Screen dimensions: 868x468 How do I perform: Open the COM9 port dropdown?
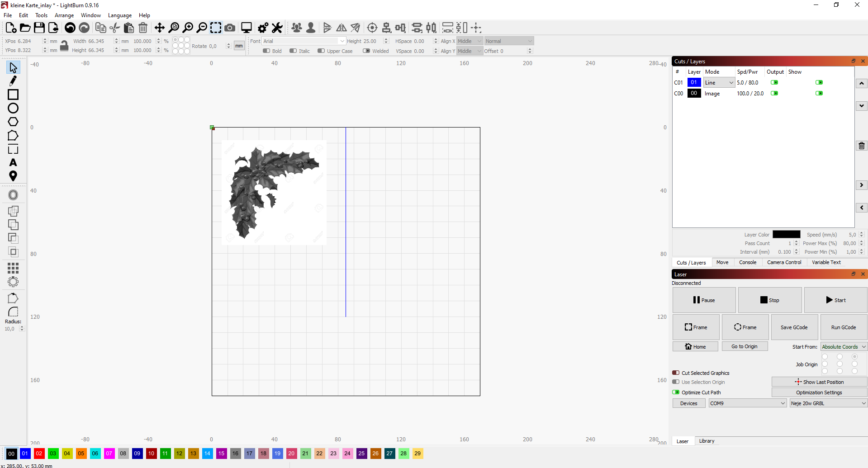click(748, 403)
